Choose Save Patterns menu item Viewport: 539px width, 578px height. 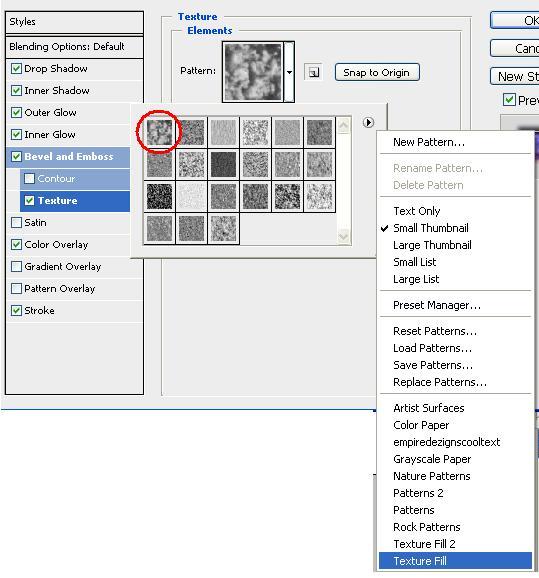[456, 365]
